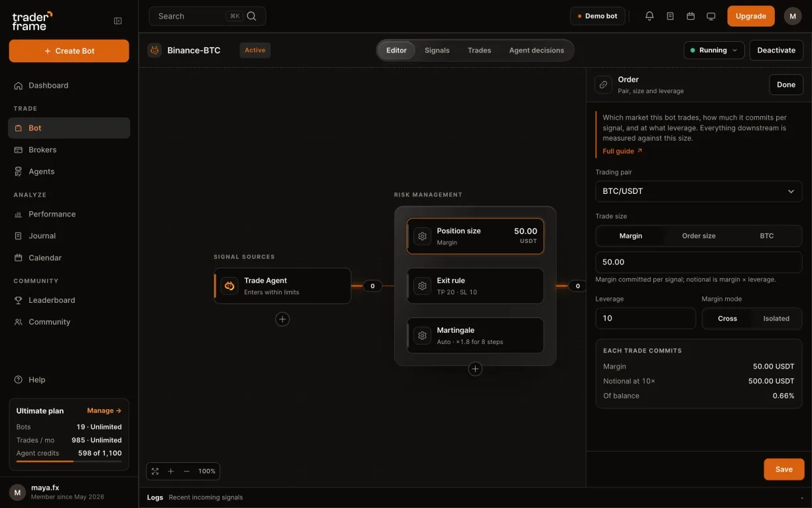The image size is (812, 508).
Task: Open the Leaderboard page
Action: (69, 300)
